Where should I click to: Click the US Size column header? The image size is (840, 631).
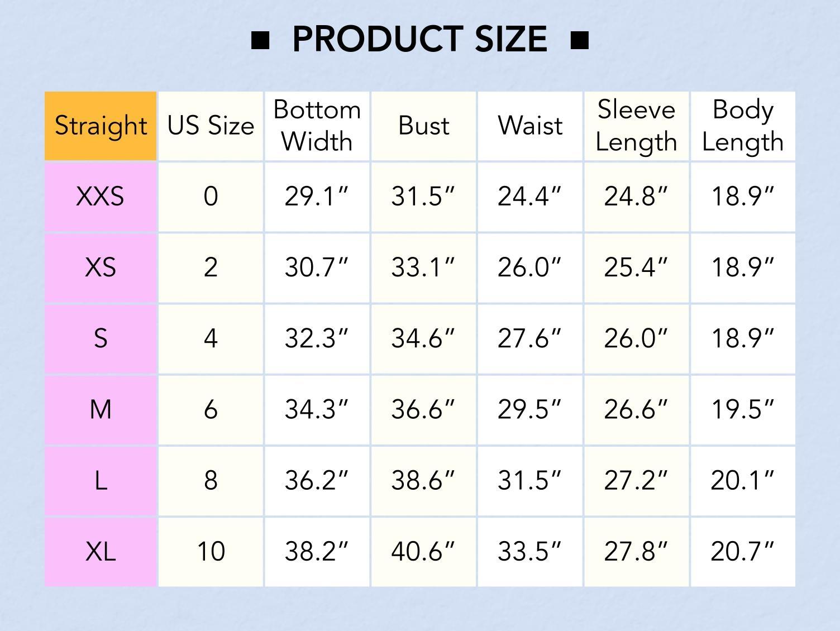tap(211, 126)
